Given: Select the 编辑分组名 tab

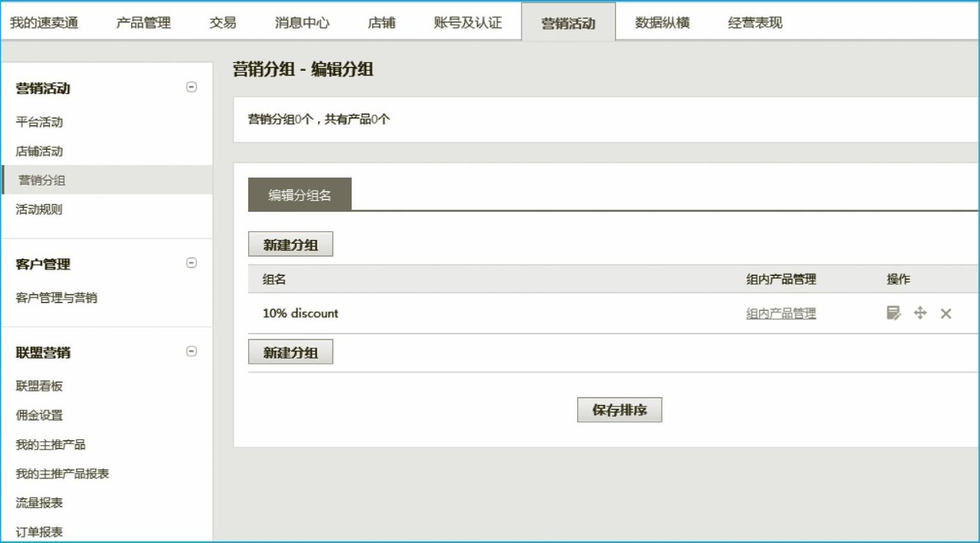Looking at the screenshot, I should pyautogui.click(x=300, y=194).
